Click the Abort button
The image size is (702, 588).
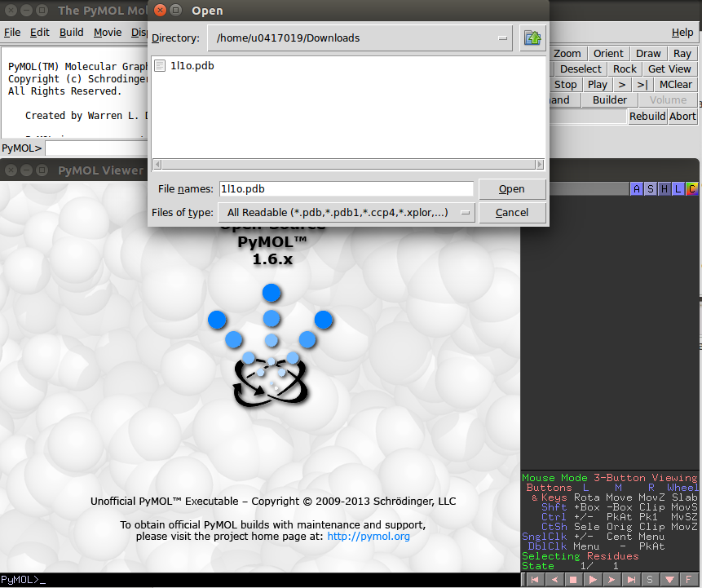(x=682, y=116)
